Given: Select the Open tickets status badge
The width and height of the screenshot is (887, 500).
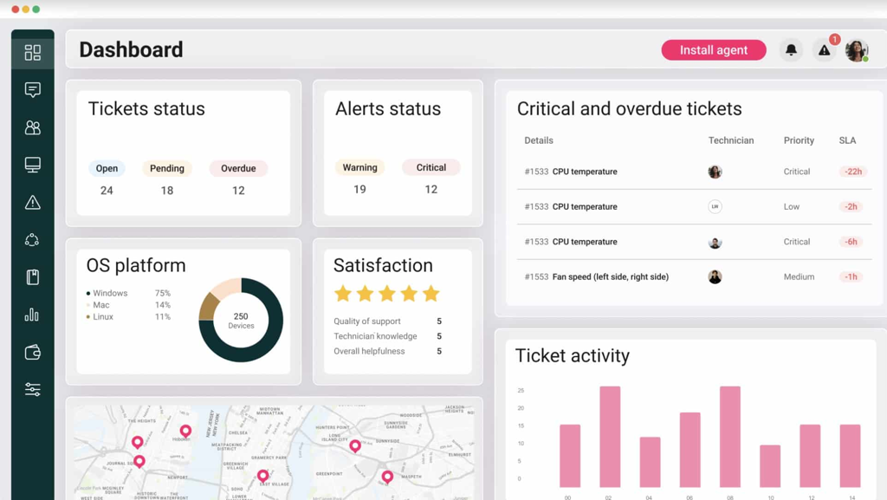Looking at the screenshot, I should tap(107, 168).
